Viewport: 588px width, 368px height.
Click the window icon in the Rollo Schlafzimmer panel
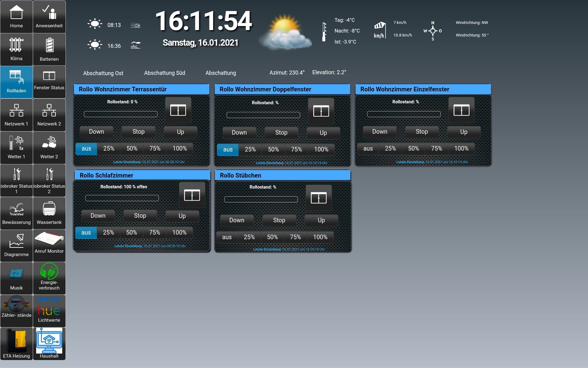coord(192,195)
